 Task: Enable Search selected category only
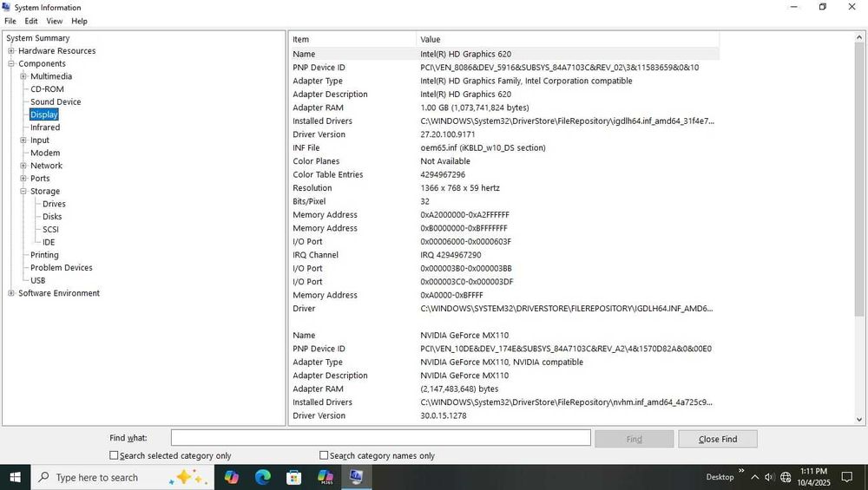114,455
